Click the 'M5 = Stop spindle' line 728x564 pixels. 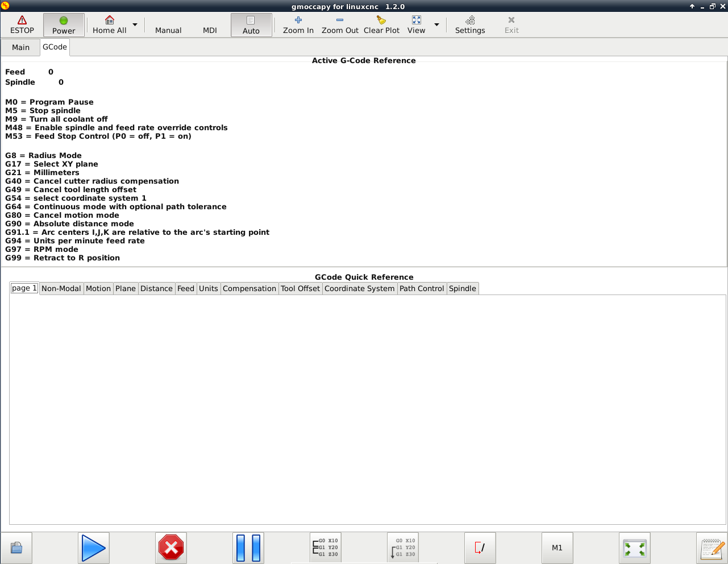click(43, 111)
